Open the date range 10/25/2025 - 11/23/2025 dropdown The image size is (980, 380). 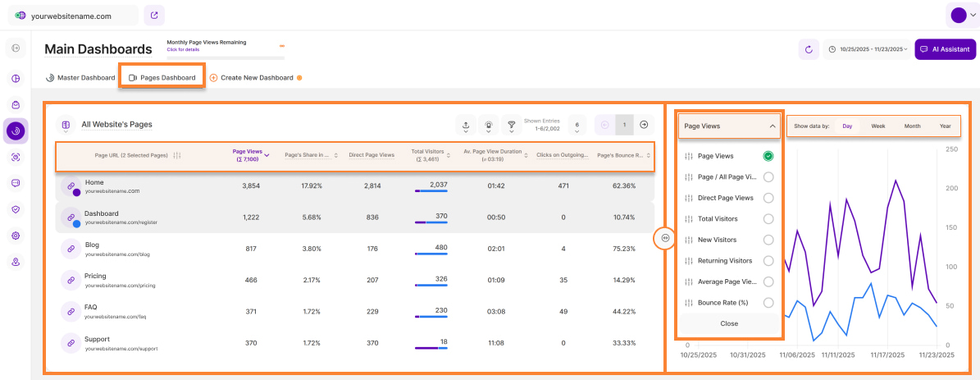point(868,49)
